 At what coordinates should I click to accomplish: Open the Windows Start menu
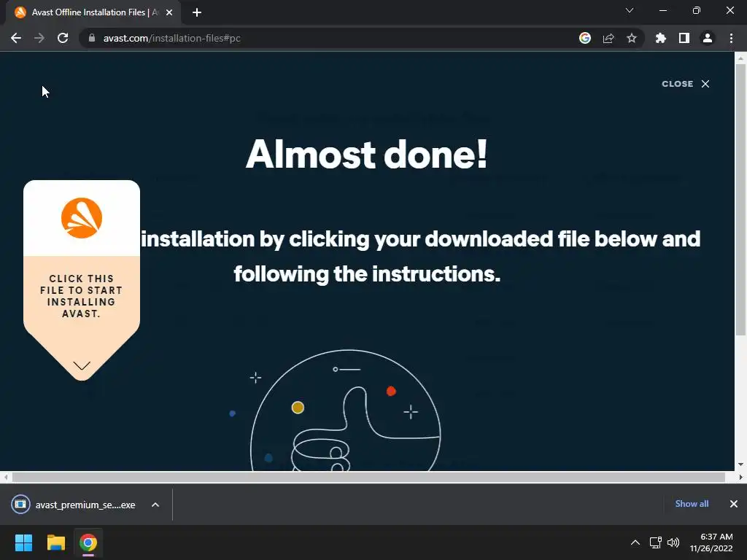(x=23, y=542)
